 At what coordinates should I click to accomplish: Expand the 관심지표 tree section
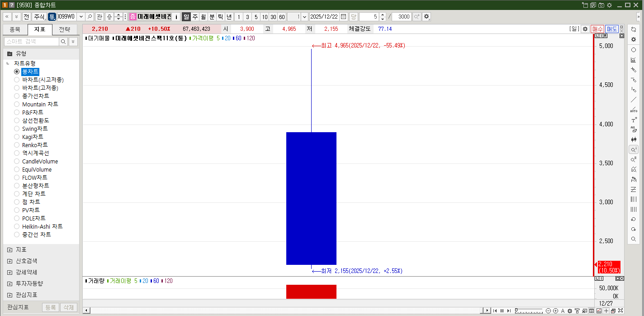point(10,295)
